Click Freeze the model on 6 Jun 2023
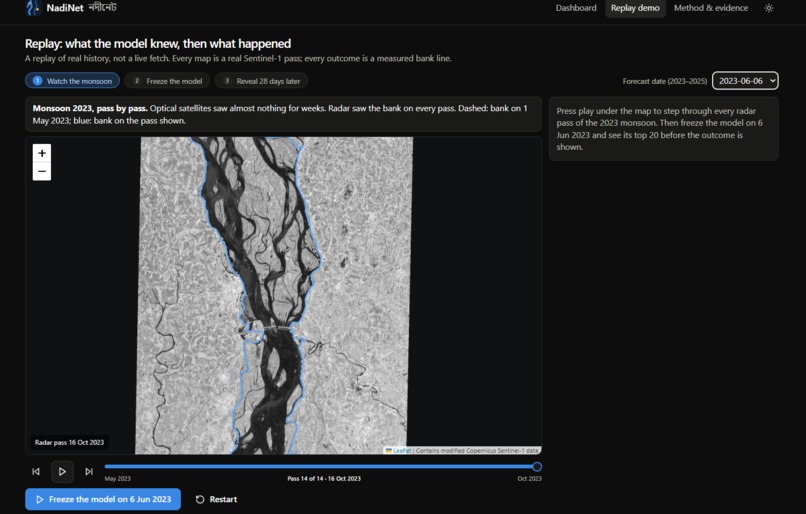806x514 pixels. point(103,499)
